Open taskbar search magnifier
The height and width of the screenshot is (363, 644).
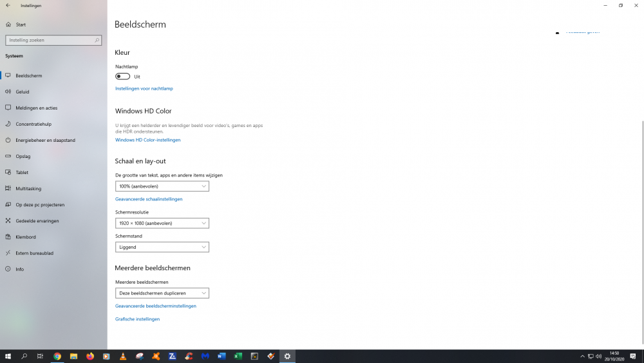click(x=24, y=356)
